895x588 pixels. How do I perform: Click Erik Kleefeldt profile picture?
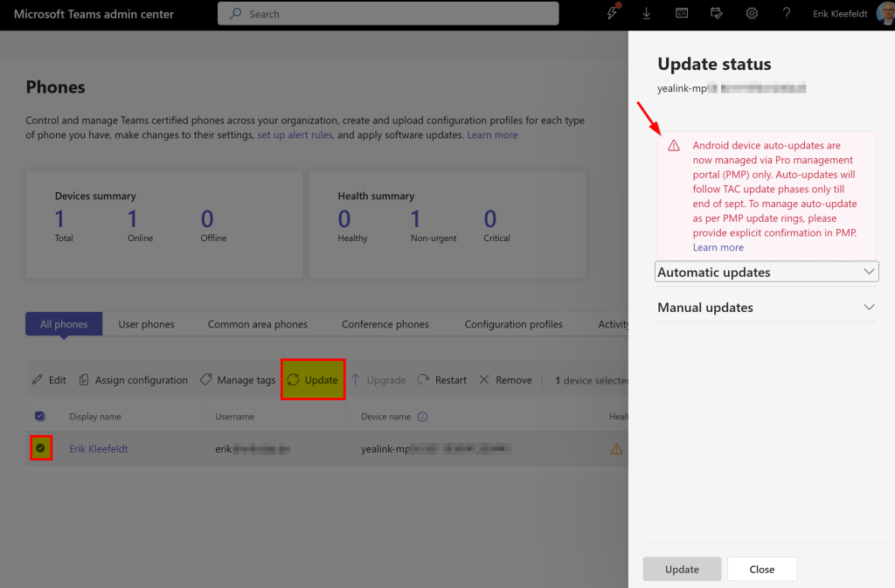(886, 13)
